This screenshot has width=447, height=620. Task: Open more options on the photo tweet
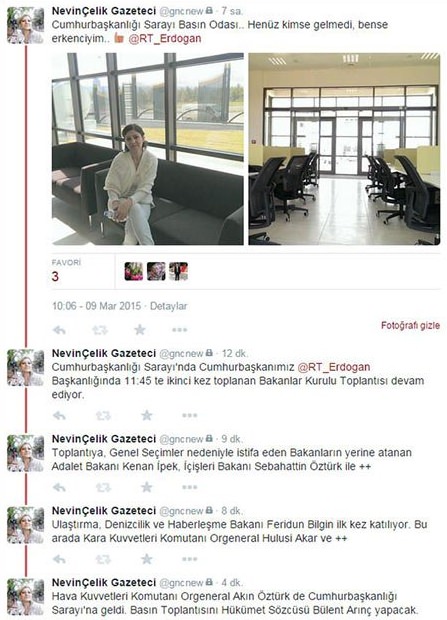pos(180,330)
